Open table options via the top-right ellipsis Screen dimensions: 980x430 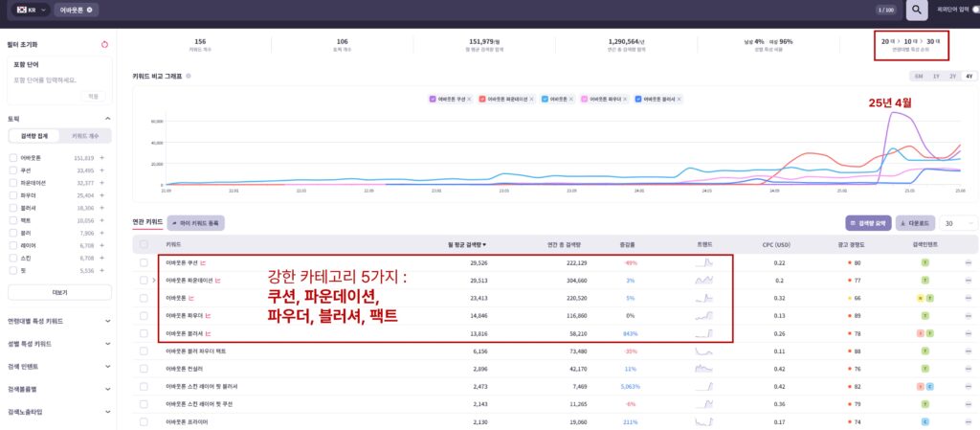pos(969,222)
